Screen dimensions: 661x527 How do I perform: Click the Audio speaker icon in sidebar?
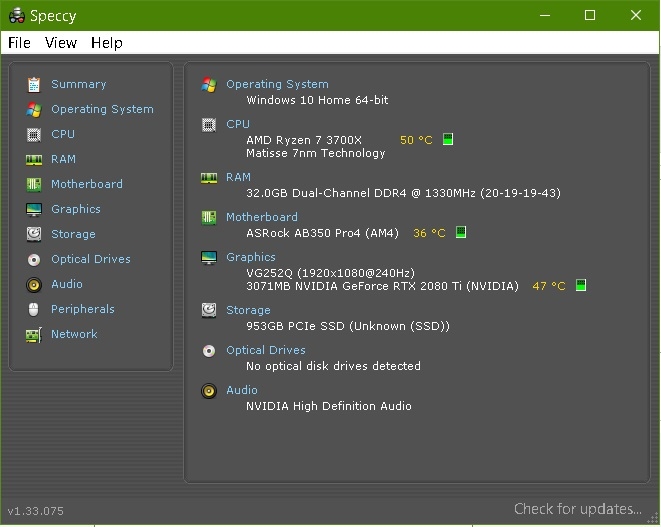(x=34, y=285)
